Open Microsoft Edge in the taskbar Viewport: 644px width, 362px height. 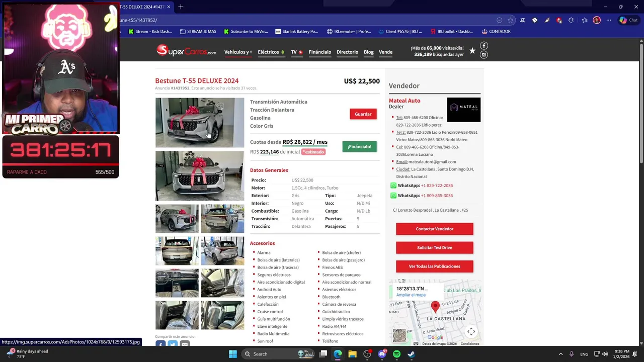click(338, 354)
